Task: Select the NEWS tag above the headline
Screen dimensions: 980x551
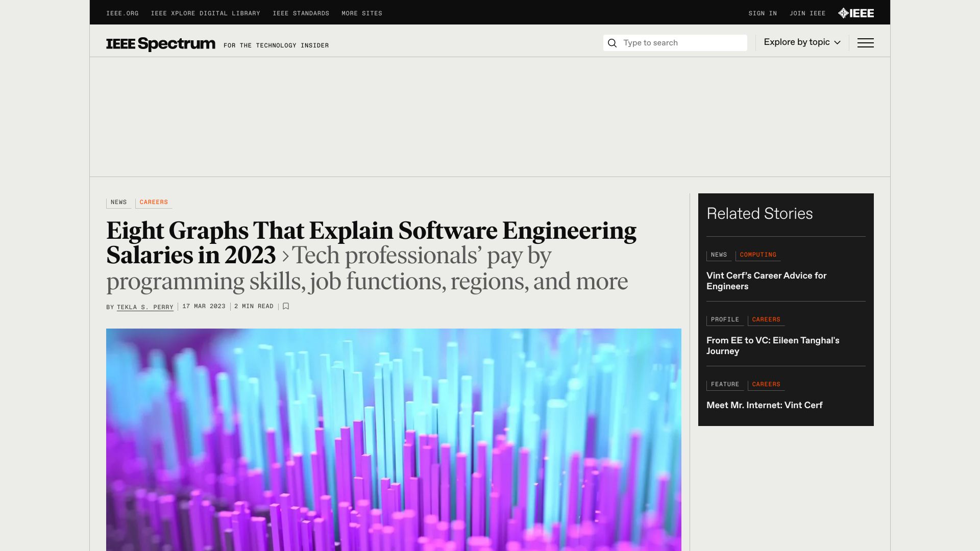Action: tap(118, 203)
